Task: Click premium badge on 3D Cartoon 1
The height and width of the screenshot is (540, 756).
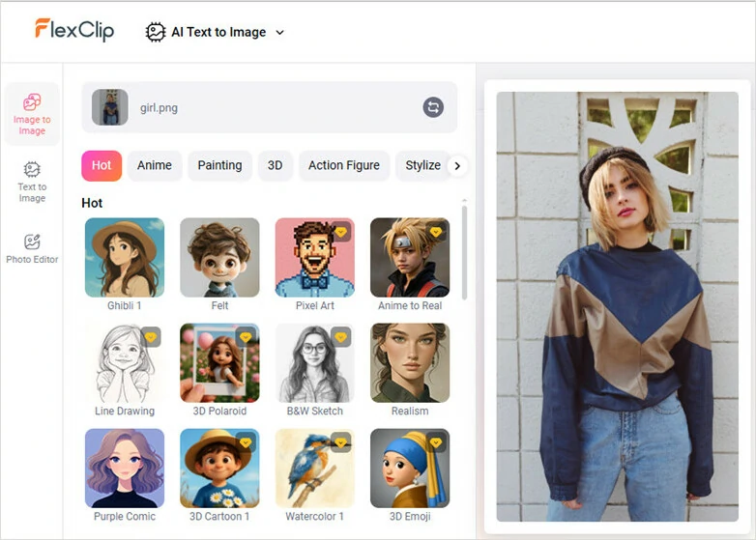Action: coord(246,442)
